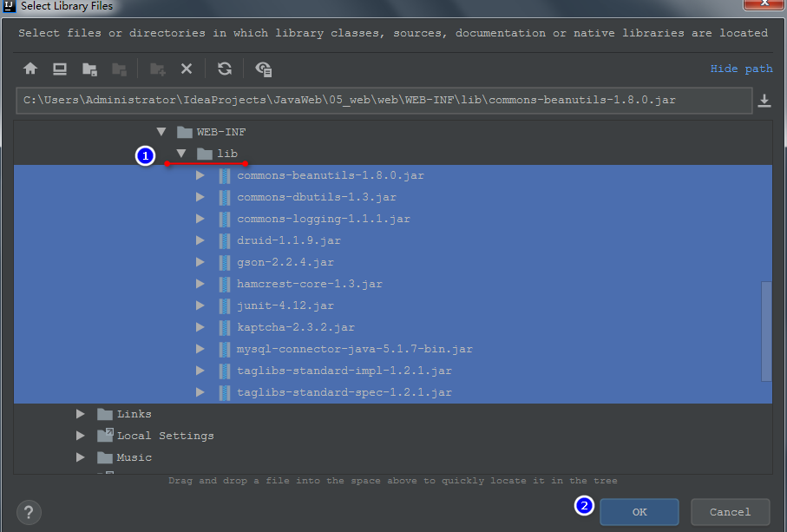Create a New Folder toolbar icon
This screenshot has width=787, height=532.
click(158, 69)
